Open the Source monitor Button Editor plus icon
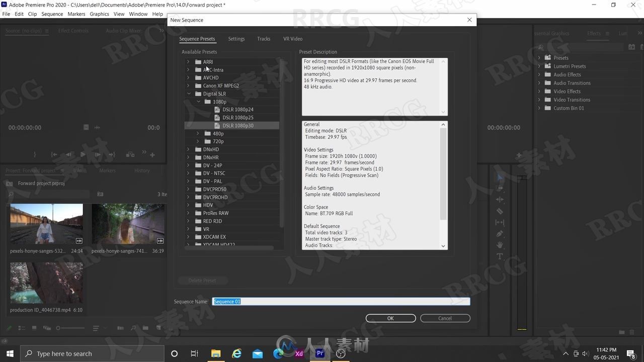The height and width of the screenshot is (362, 644). [x=152, y=155]
